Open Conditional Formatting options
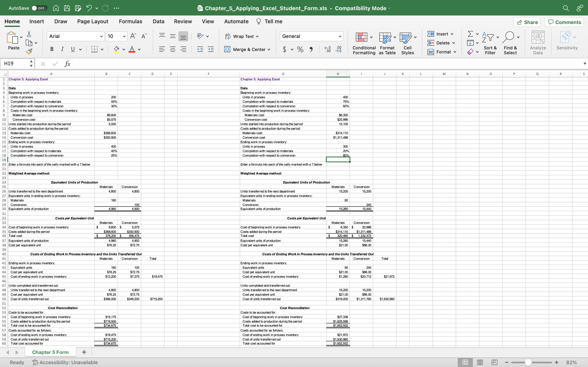This screenshot has height=367, width=588. [363, 43]
